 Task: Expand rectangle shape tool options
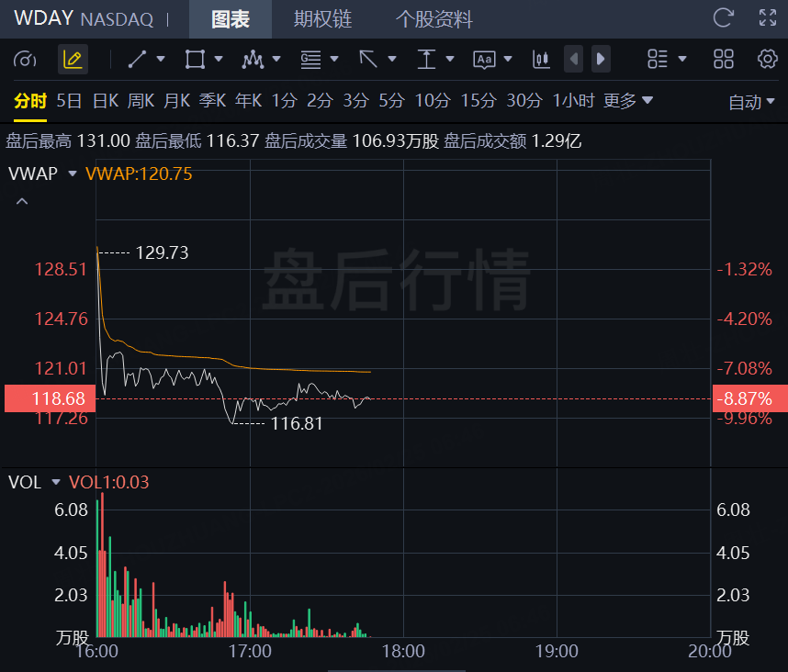(x=219, y=60)
